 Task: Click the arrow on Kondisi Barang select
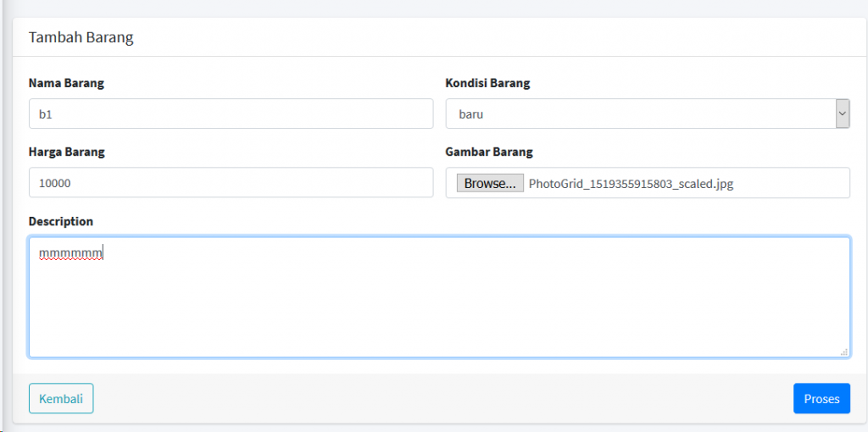tap(843, 114)
